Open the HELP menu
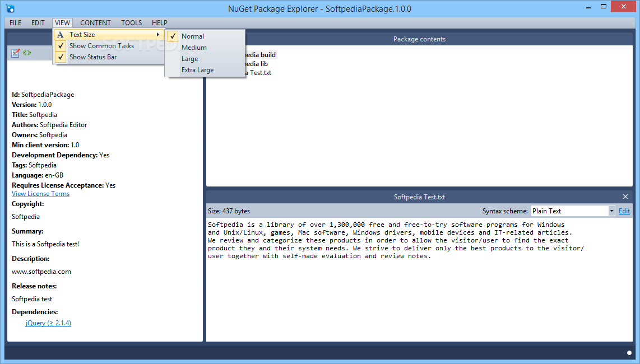Image resolution: width=640 pixels, height=364 pixels. point(160,23)
